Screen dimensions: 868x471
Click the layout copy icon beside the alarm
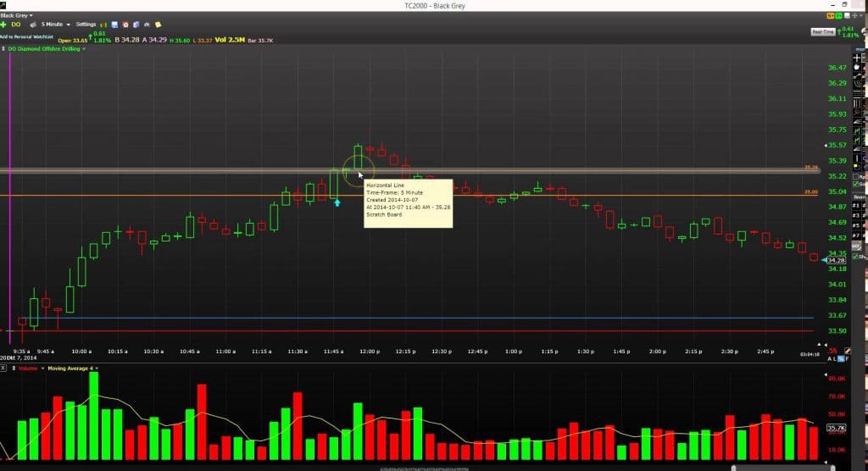136,25
